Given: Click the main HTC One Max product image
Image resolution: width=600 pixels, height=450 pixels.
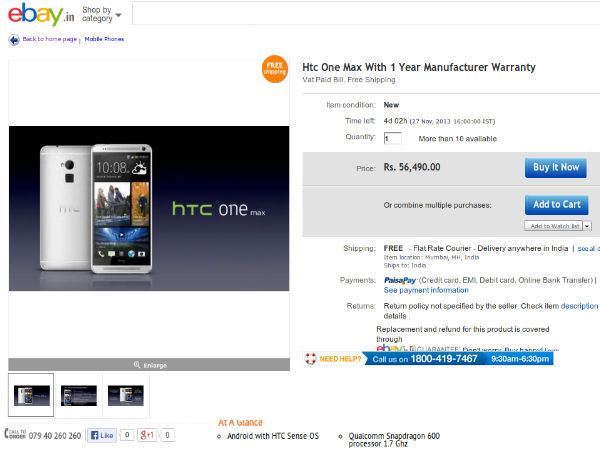Looking at the screenshot, I should [149, 209].
